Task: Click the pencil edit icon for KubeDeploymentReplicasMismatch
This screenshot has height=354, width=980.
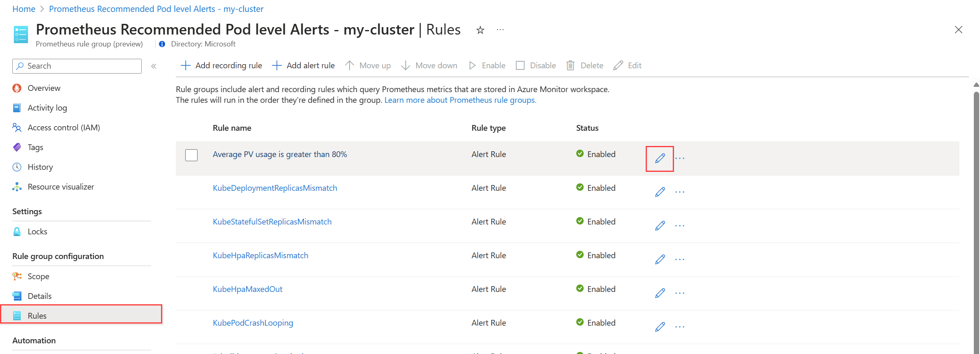Action: [x=660, y=192]
